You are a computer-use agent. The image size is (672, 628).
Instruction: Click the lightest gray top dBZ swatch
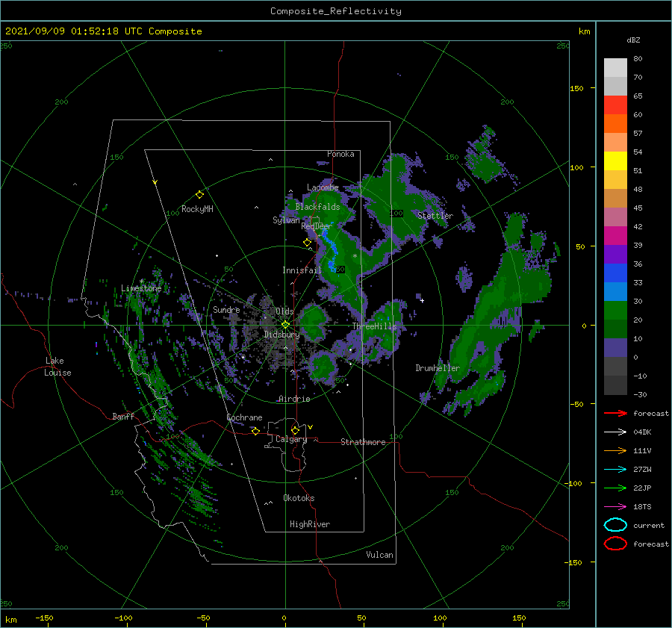point(615,68)
